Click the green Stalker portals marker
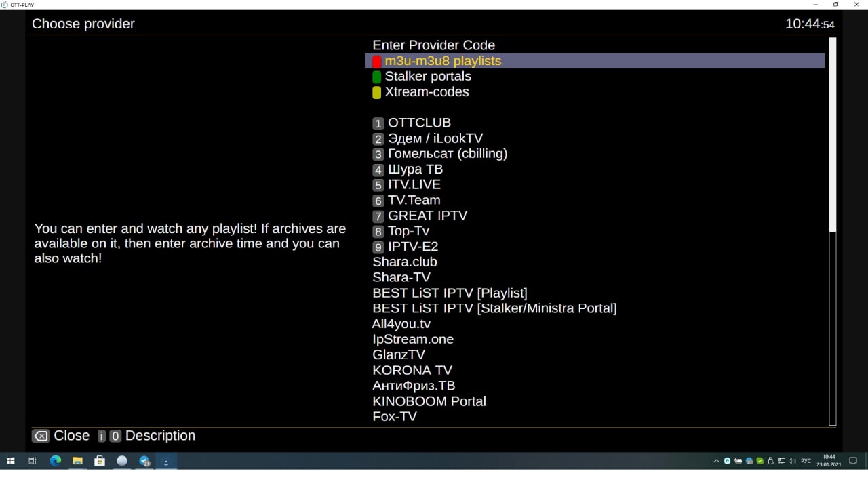Screen dimensions: 868x488 tap(377, 77)
